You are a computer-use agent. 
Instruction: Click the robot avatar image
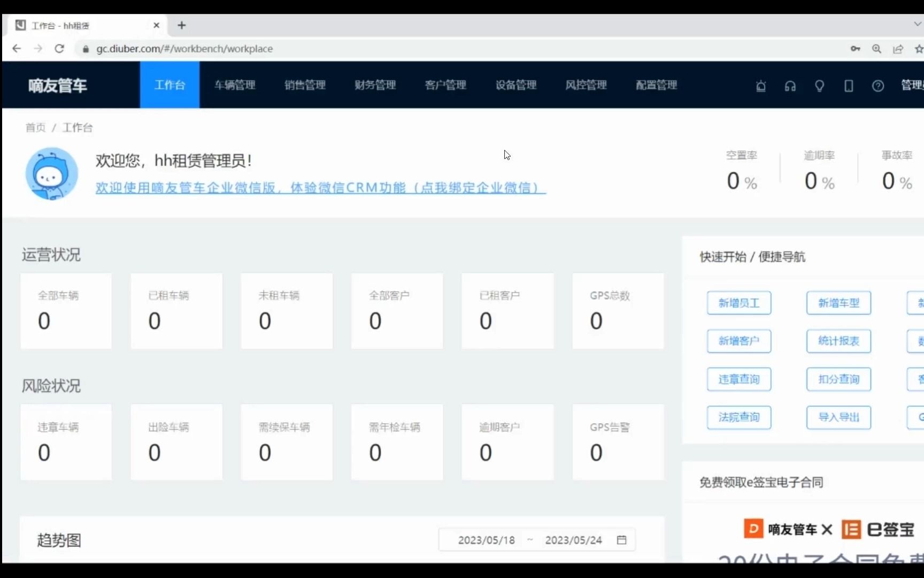click(52, 173)
